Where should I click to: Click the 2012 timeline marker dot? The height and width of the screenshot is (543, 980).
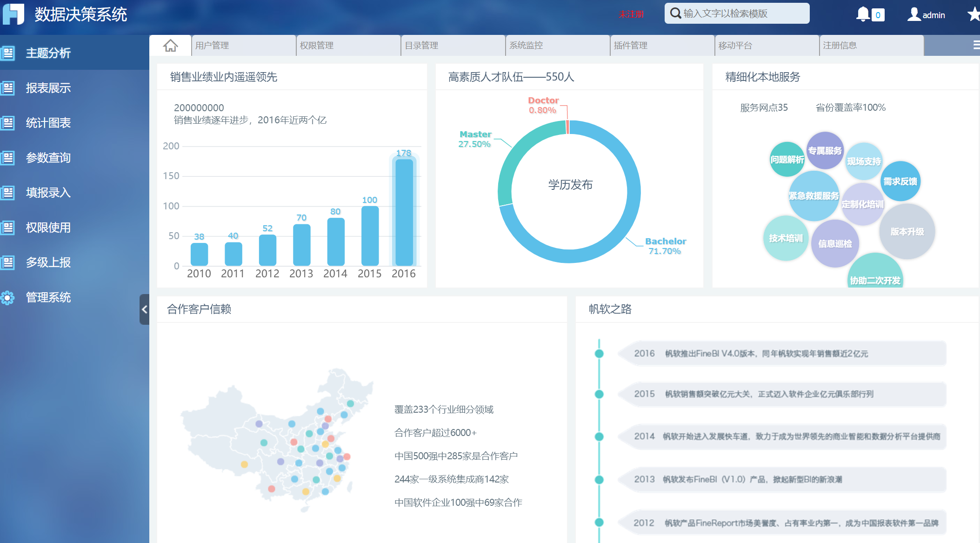[599, 523]
